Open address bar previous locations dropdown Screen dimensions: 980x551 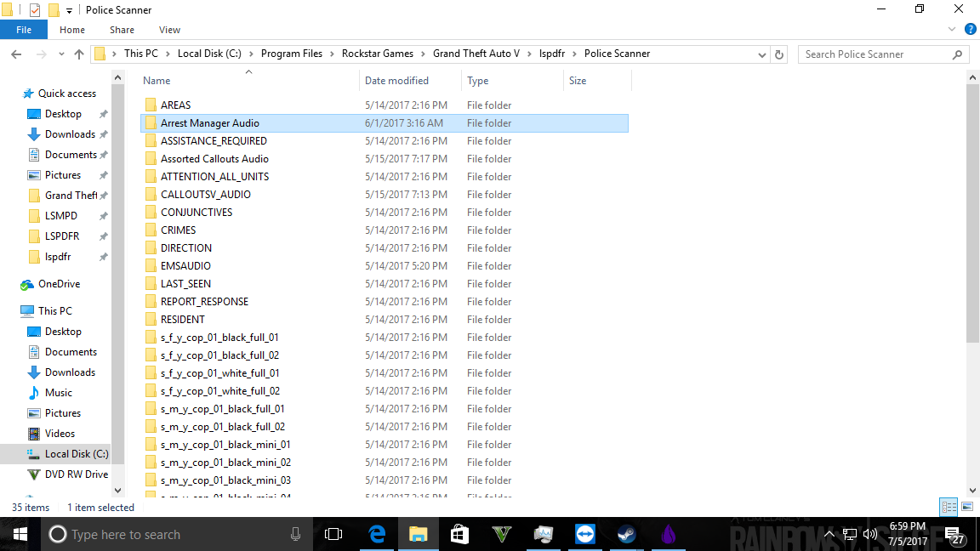click(761, 54)
